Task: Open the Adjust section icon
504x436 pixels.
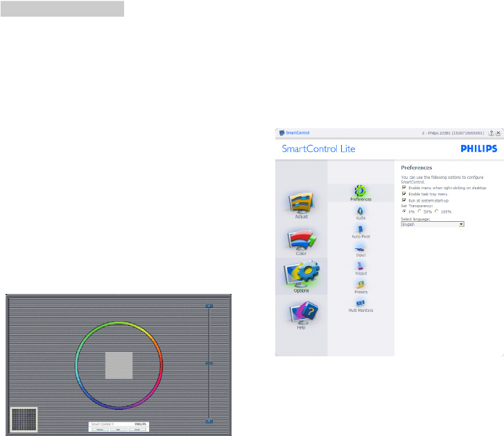Action: (x=301, y=203)
